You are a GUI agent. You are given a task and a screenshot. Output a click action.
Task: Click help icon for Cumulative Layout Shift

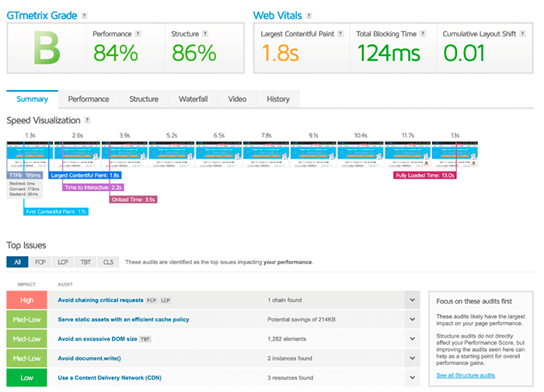[522, 33]
